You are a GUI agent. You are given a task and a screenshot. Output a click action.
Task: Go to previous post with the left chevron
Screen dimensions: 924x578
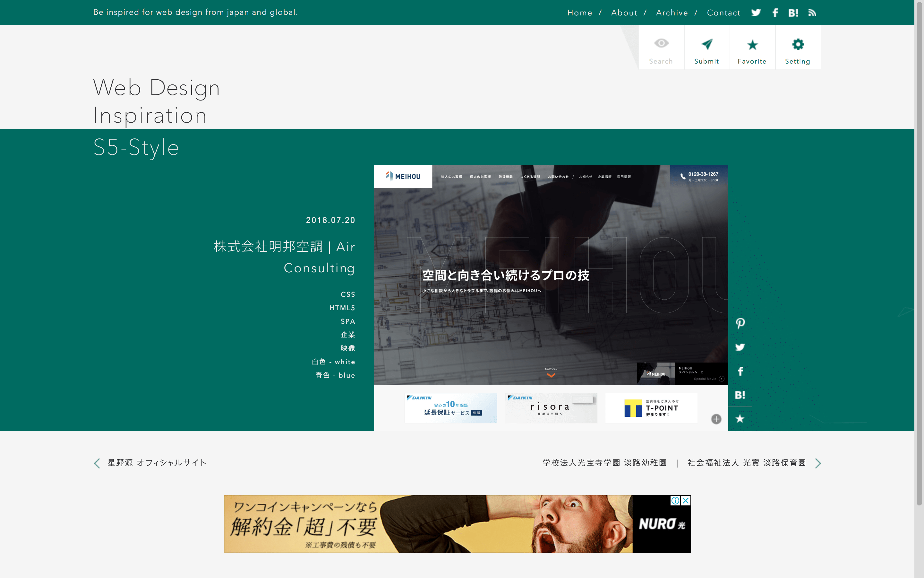click(97, 463)
